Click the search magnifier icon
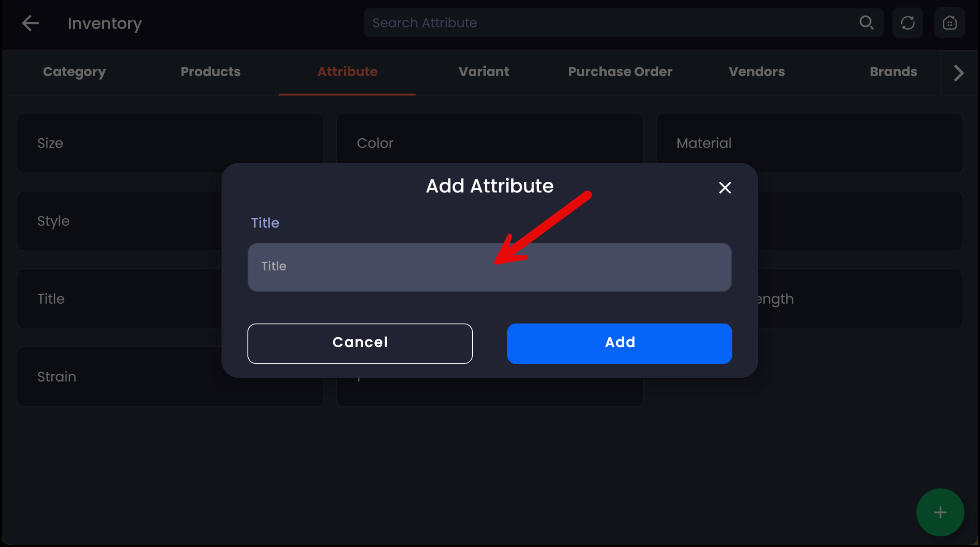 tap(866, 23)
